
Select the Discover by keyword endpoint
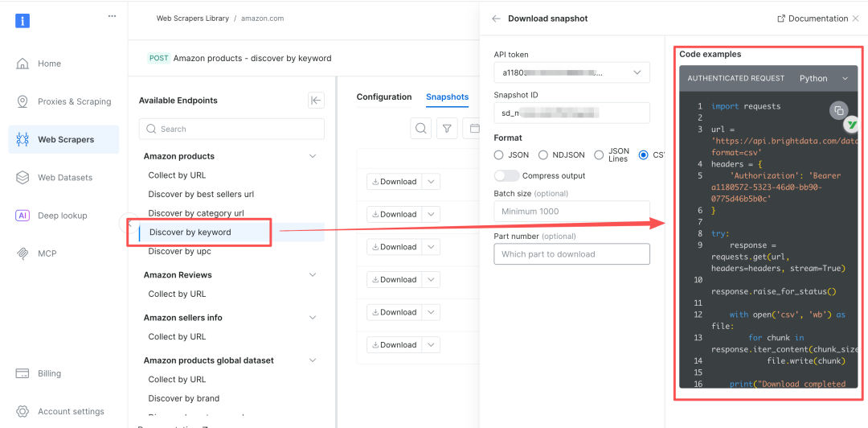pyautogui.click(x=190, y=233)
